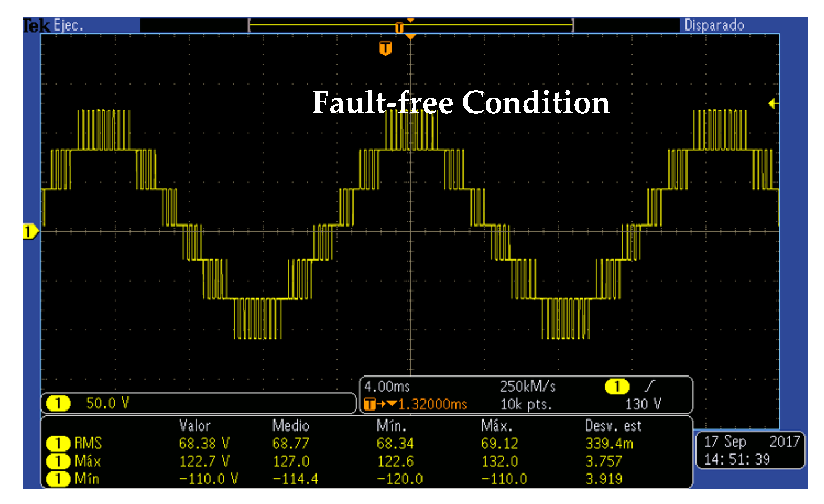
Task: Click the 130 V trigger level readout
Action: pos(643,404)
